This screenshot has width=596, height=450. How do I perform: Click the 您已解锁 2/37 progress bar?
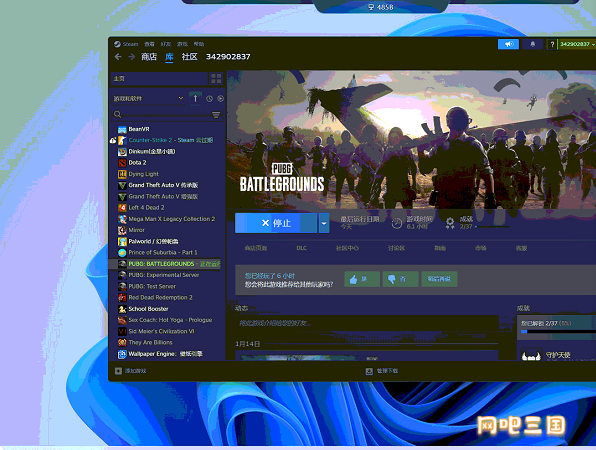click(558, 332)
